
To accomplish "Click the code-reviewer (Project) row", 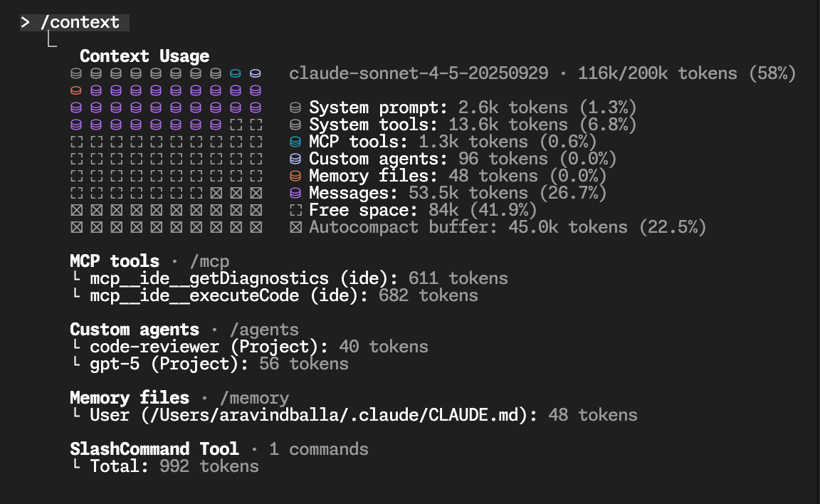I will pos(249,347).
